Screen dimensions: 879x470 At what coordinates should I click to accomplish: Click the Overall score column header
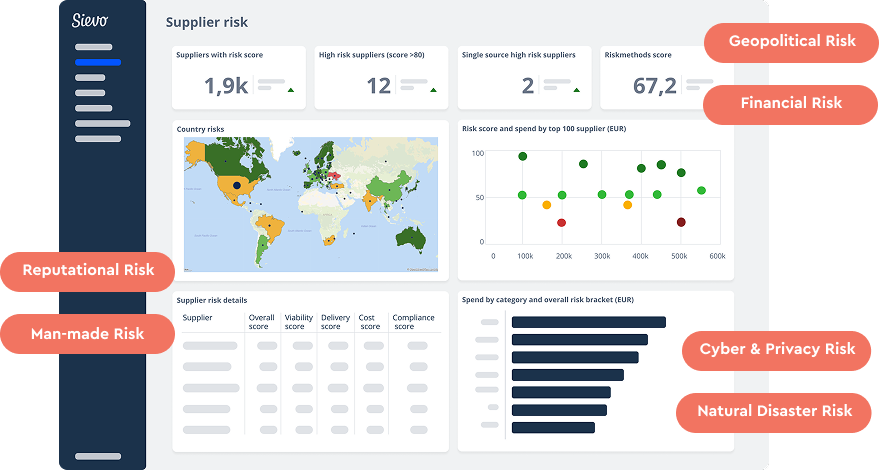coord(261,322)
